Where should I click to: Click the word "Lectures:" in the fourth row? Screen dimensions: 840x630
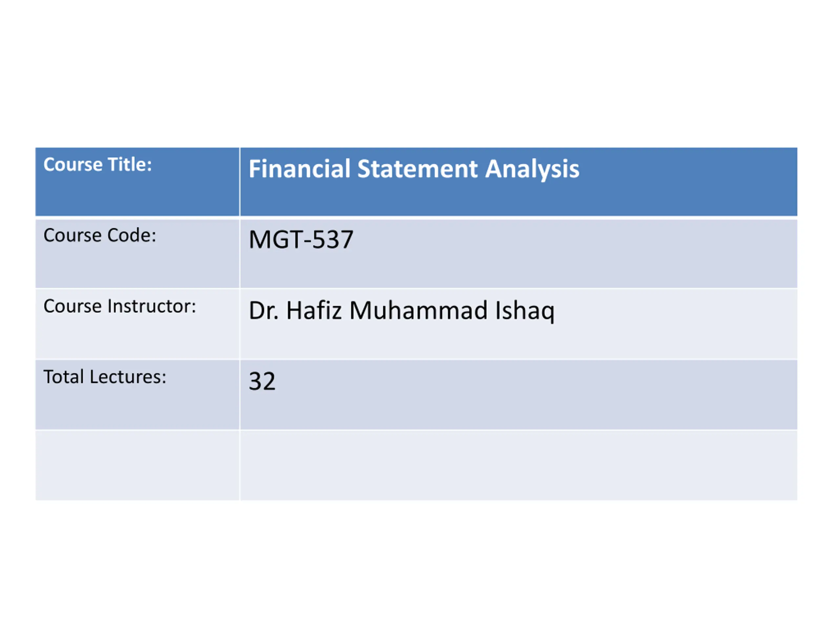pos(128,377)
